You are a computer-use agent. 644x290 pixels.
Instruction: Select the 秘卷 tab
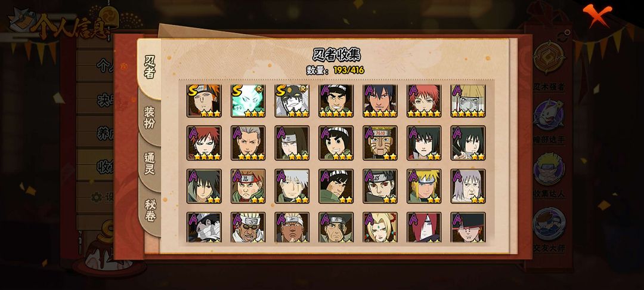pos(150,210)
